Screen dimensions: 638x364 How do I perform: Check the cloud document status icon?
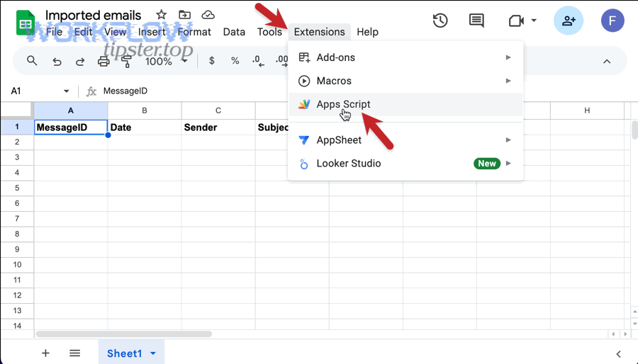click(x=208, y=15)
